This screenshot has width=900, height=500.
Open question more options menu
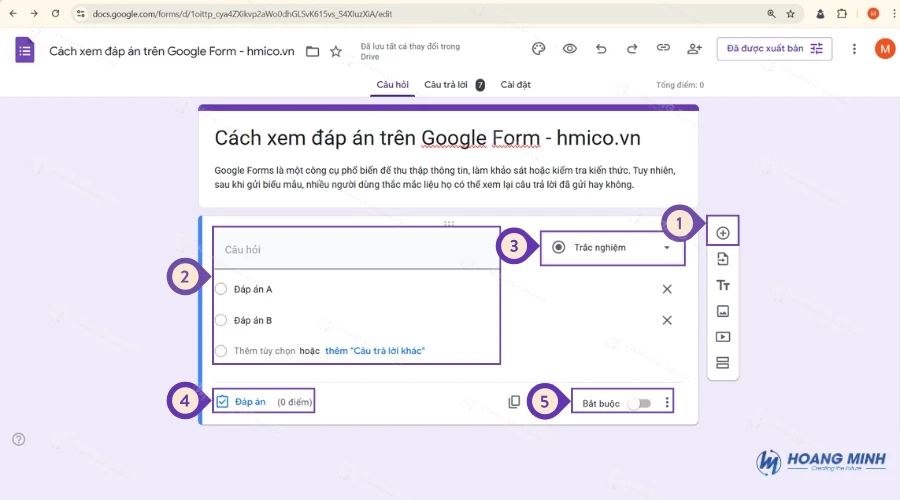667,403
